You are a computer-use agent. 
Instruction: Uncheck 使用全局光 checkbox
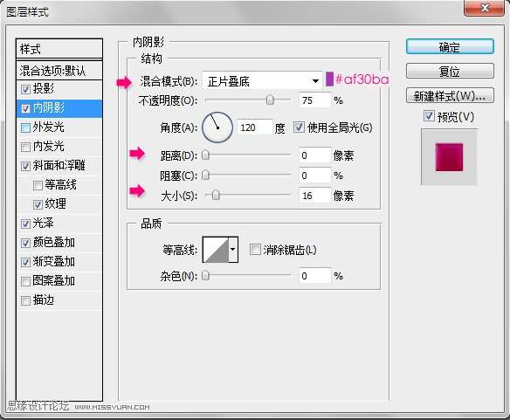(299, 127)
